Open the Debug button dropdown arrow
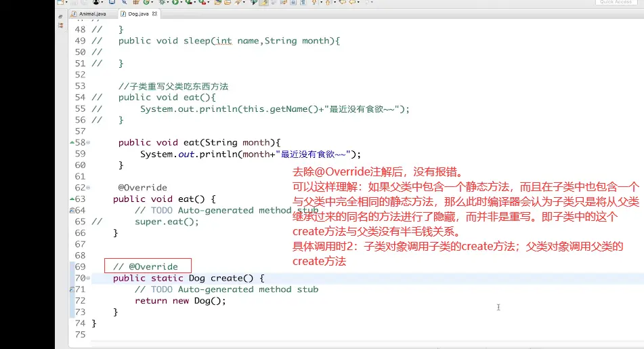The width and height of the screenshot is (644, 349). (x=167, y=3)
